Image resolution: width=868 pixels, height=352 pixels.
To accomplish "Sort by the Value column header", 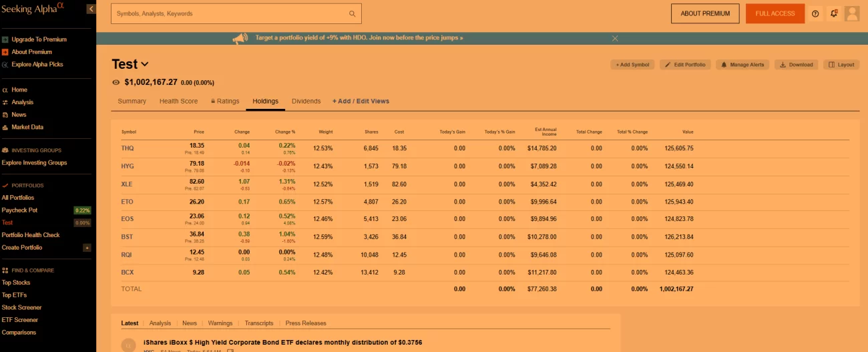I will tap(688, 132).
